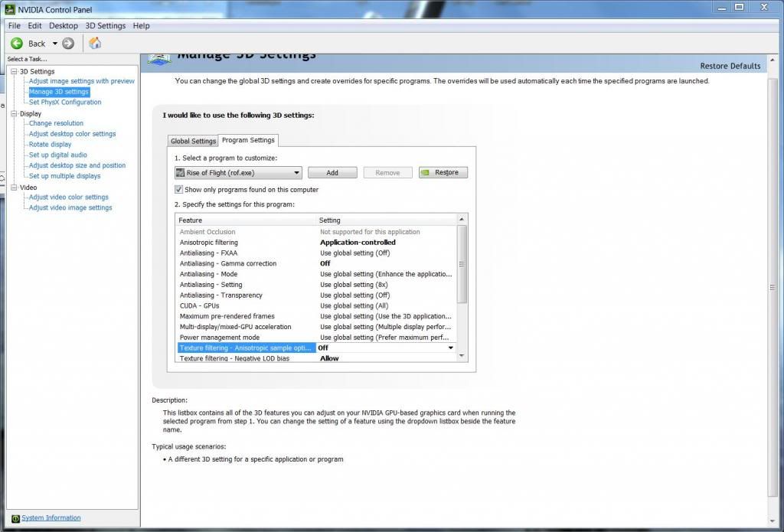Click the Setting column header
The height and width of the screenshot is (532, 784).
(386, 220)
